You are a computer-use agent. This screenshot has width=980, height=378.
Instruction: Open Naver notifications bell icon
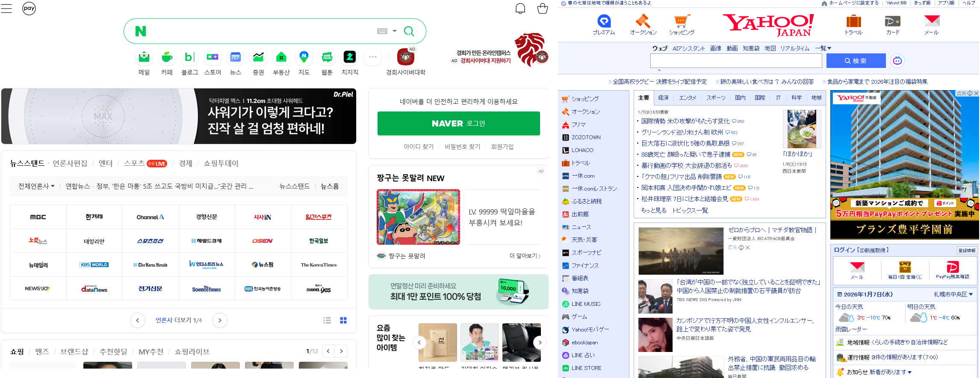(x=520, y=9)
